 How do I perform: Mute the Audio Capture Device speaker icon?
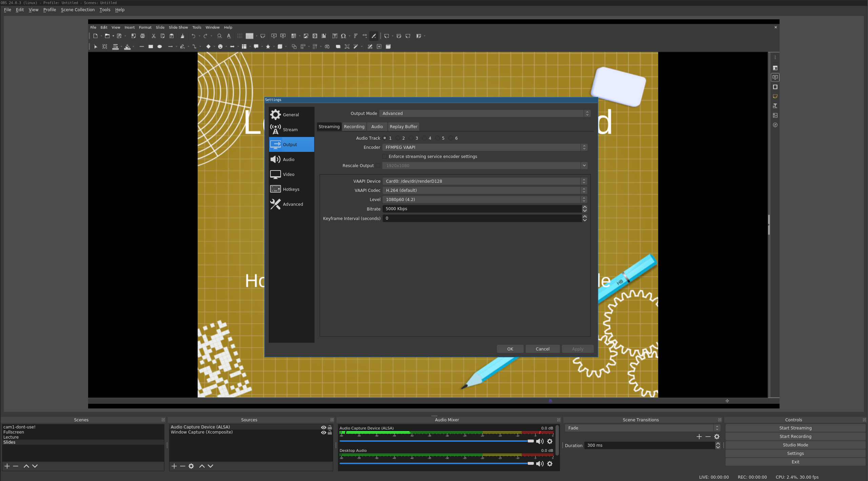540,441
